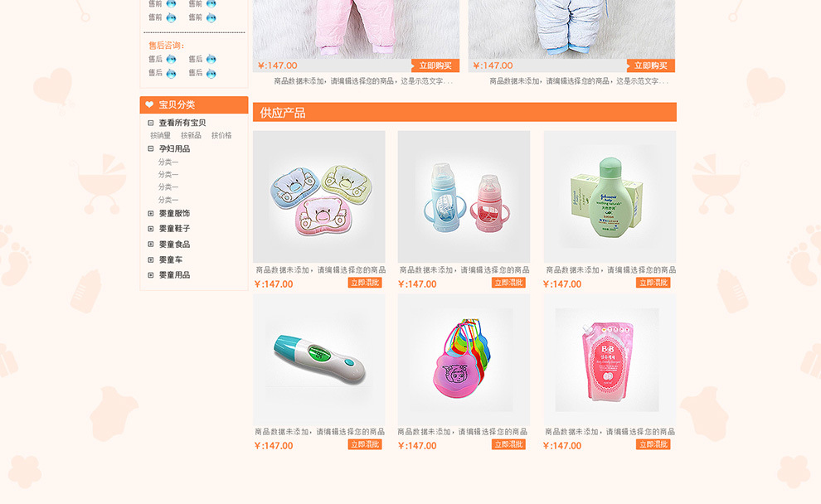Sort items via 按价格 link
Image resolution: width=821 pixels, height=504 pixels.
[x=221, y=136]
